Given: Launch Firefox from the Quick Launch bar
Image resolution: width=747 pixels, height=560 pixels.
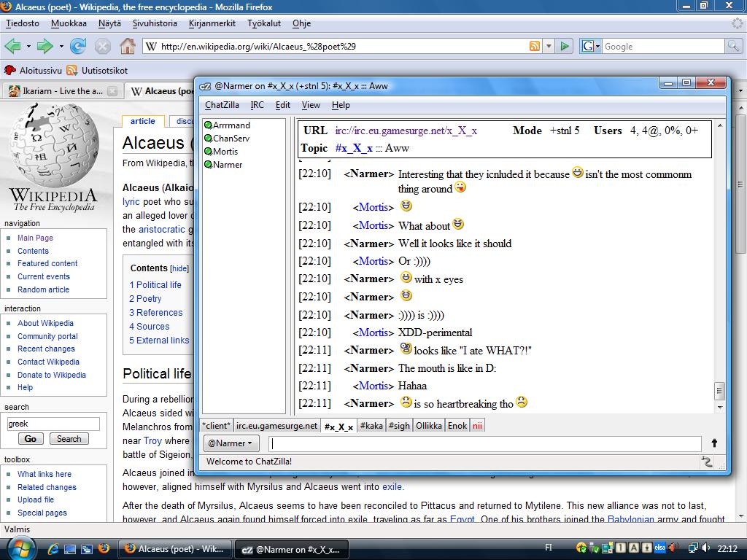Looking at the screenshot, I should (104, 548).
